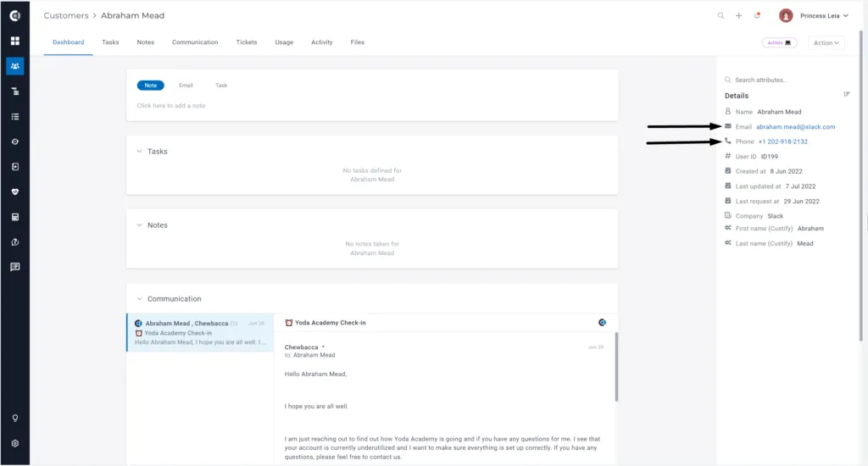Viewport: 868px width, 466px height.
Task: Collapse the Notes section
Action: pos(140,225)
